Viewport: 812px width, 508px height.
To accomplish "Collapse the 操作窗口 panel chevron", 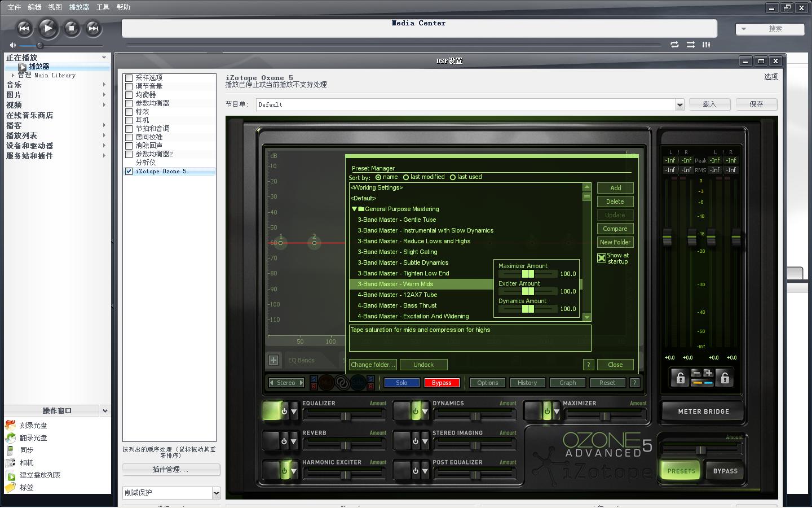I will pos(105,411).
